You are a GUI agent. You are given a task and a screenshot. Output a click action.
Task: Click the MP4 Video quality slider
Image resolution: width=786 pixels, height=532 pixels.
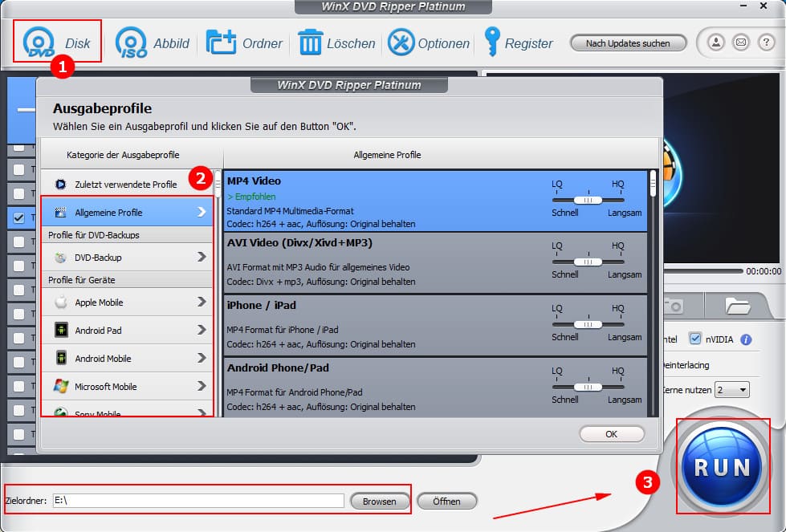588,201
